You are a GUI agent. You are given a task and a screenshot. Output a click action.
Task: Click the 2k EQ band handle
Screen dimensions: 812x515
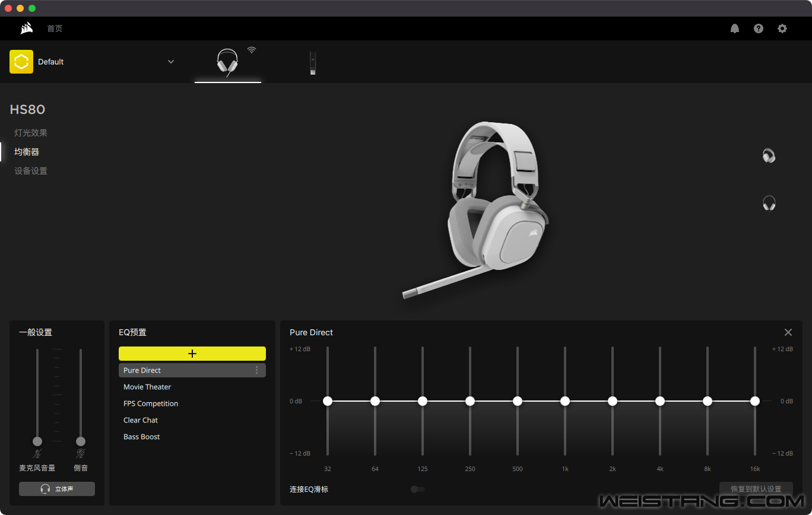tap(613, 401)
